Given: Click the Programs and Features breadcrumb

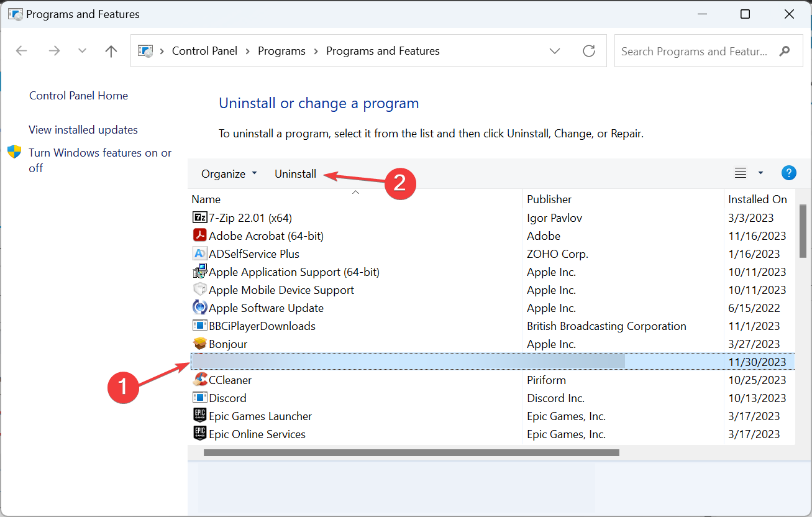Looking at the screenshot, I should click(383, 51).
